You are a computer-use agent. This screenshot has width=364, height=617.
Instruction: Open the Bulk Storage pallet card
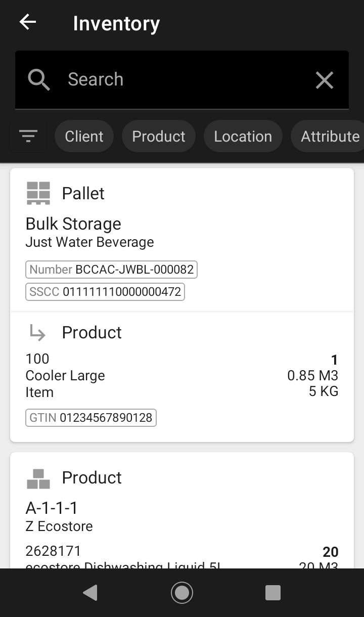pos(182,240)
